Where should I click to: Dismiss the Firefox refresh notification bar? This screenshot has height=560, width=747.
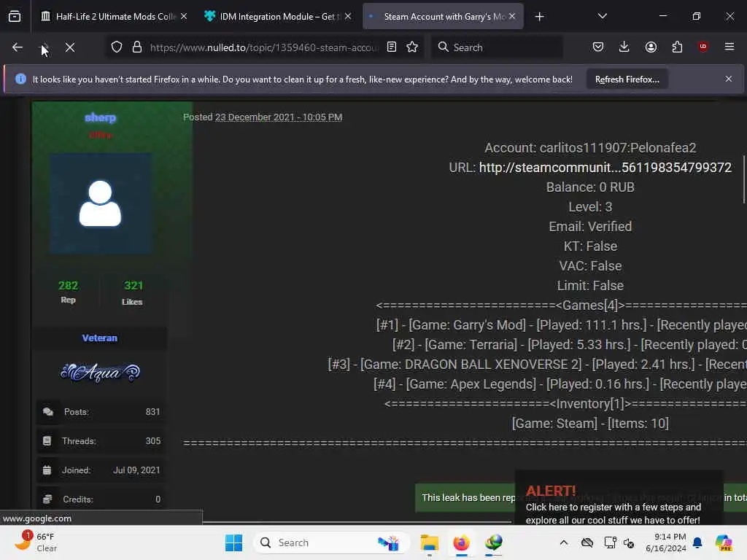point(729,79)
